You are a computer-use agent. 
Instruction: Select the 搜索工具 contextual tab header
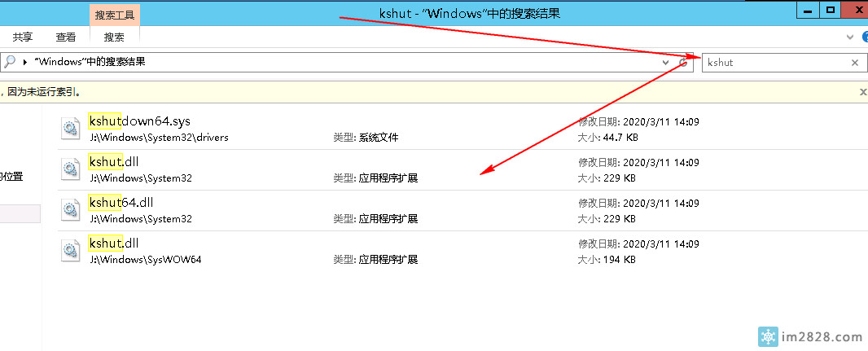click(x=115, y=15)
